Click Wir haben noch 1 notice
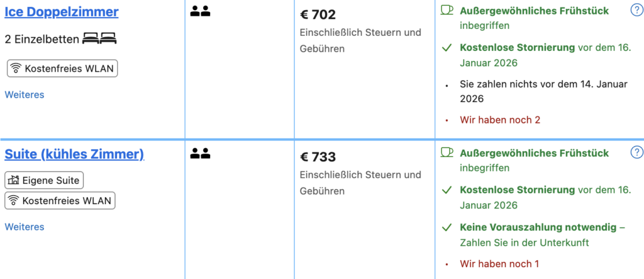The width and height of the screenshot is (644, 279). 501,264
